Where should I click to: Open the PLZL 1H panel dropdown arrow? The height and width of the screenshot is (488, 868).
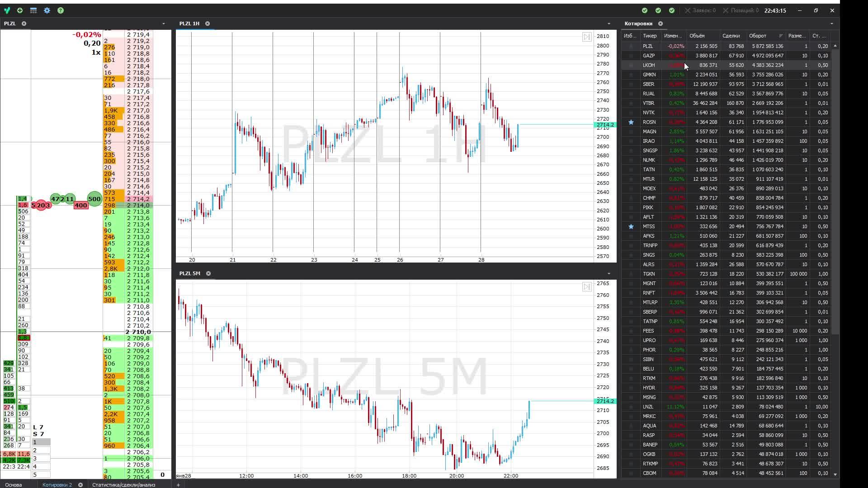(609, 23)
